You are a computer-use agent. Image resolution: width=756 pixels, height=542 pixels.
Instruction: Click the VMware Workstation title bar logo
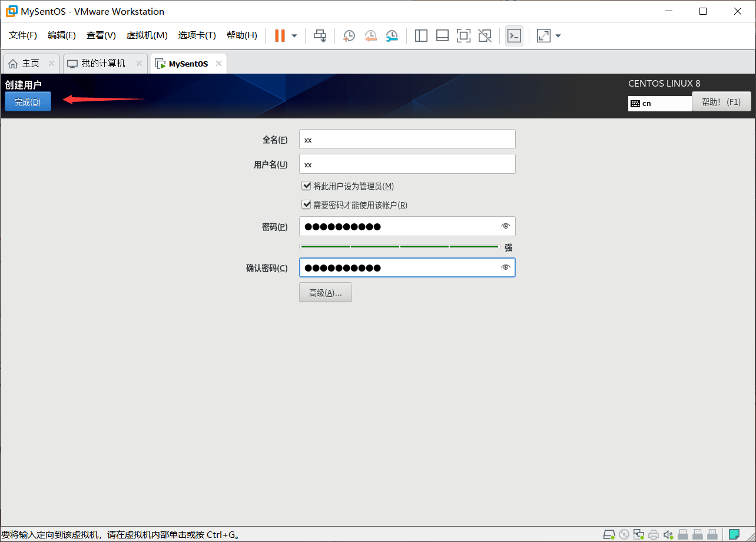click(11, 11)
